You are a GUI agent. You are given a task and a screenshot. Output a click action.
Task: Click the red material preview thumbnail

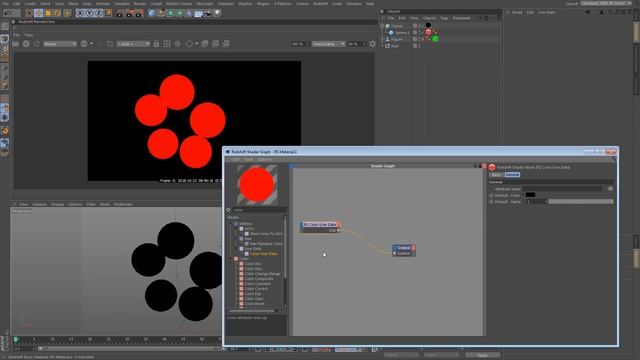[257, 185]
